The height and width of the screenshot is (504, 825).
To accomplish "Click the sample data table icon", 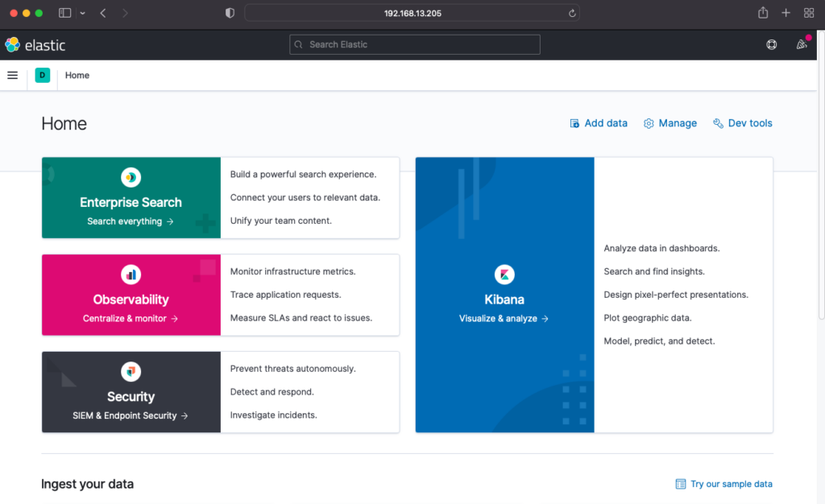I will (681, 484).
